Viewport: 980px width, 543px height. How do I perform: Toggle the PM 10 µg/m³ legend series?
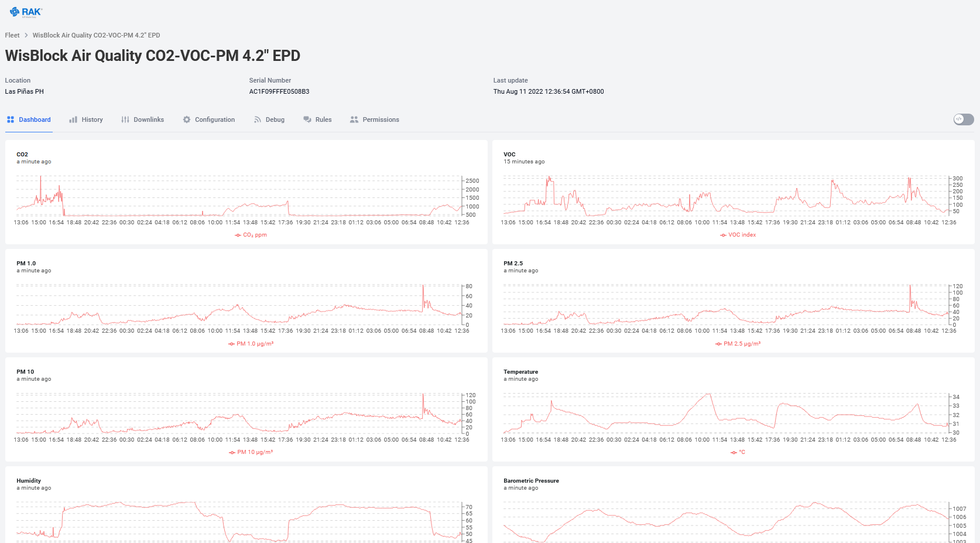pos(251,452)
